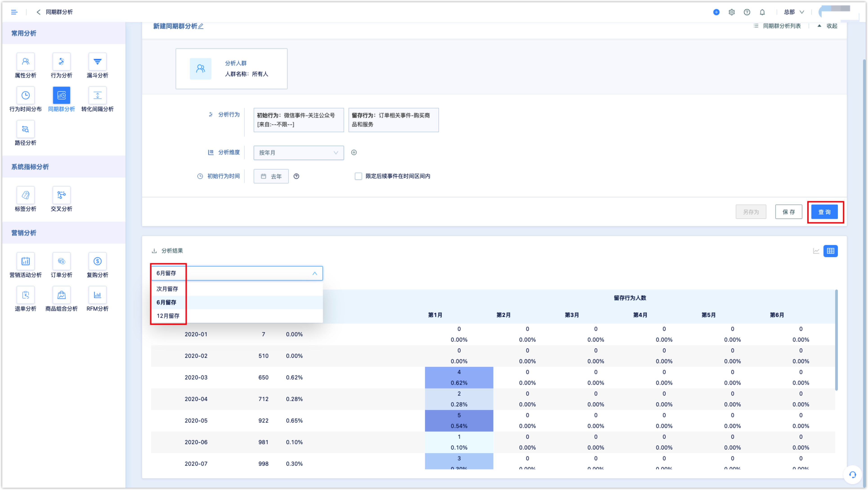This screenshot has width=868, height=490.
Task: Collapse the 6月留存 retention dropdown
Action: tap(237, 273)
